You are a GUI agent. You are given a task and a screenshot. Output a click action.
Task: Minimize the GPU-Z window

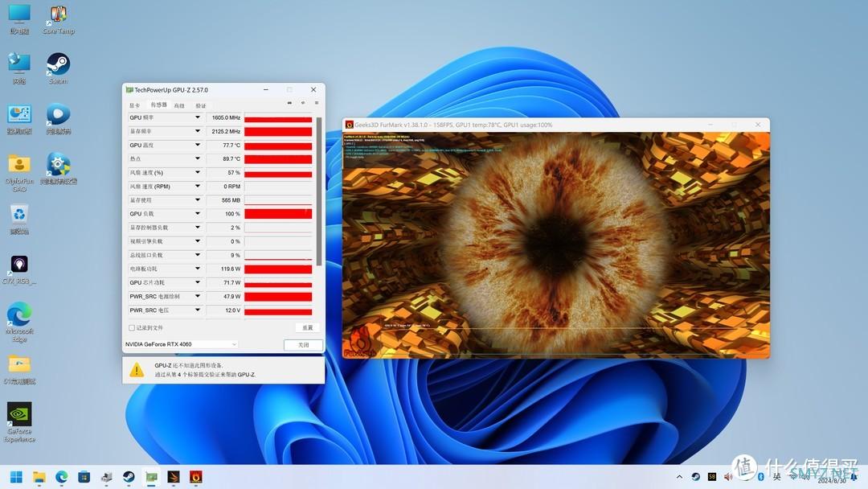266,90
